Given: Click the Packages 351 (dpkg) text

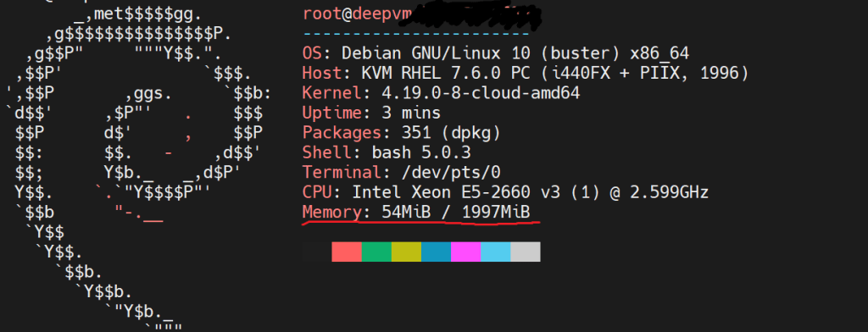Looking at the screenshot, I should [x=402, y=133].
